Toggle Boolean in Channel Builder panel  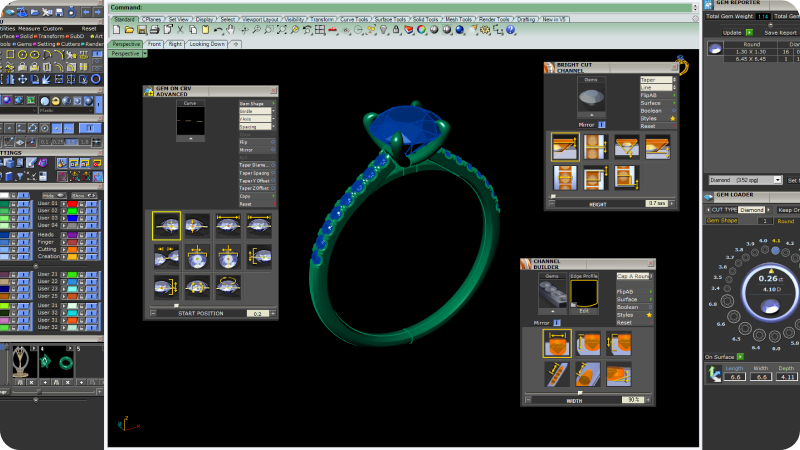point(634,307)
